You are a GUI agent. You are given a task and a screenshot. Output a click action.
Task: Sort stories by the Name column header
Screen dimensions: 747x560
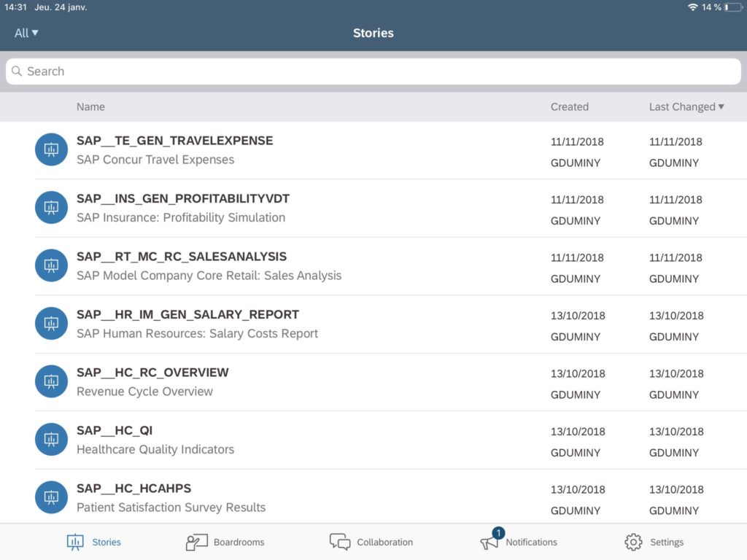90,106
